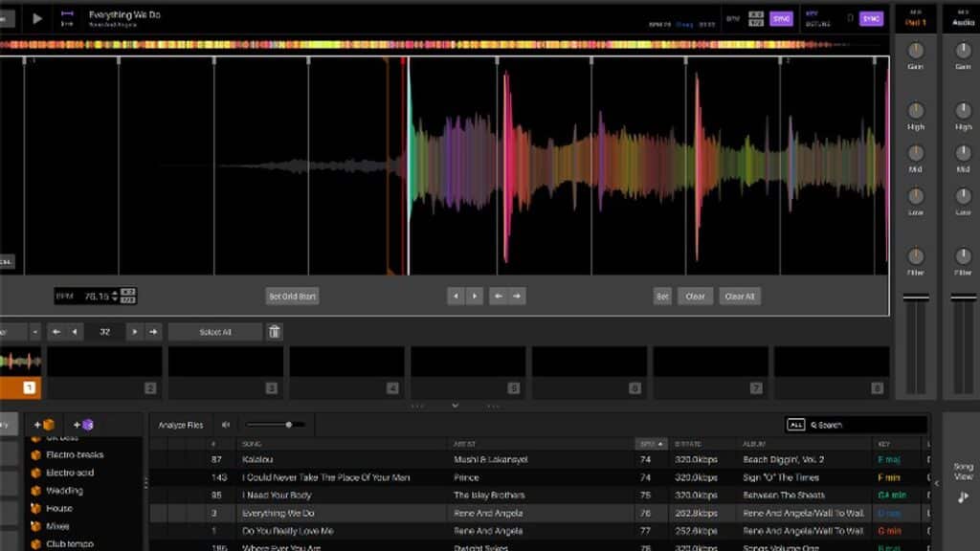The image size is (980, 551).
Task: Click the library Search field
Action: [x=867, y=425]
